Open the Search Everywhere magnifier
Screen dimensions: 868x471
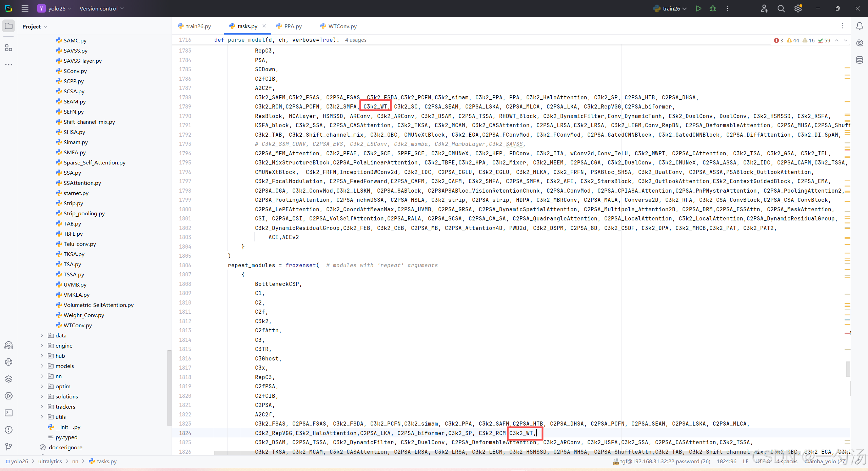tap(781, 8)
